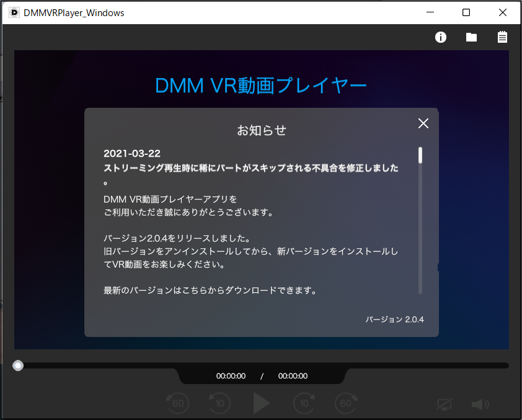Click the seek bar handle at start
This screenshot has height=420, width=522.
18,365
